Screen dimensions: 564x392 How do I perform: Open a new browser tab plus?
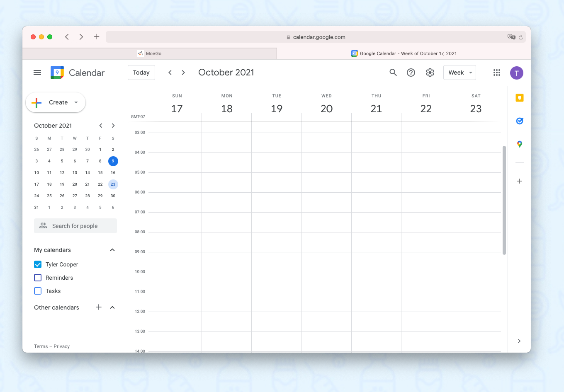point(97,37)
